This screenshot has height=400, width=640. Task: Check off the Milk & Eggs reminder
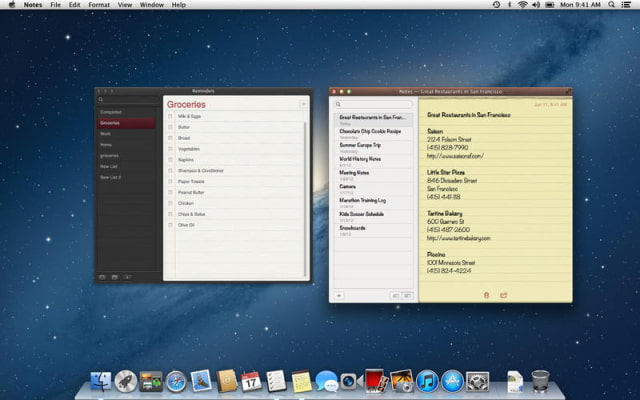[x=171, y=117]
